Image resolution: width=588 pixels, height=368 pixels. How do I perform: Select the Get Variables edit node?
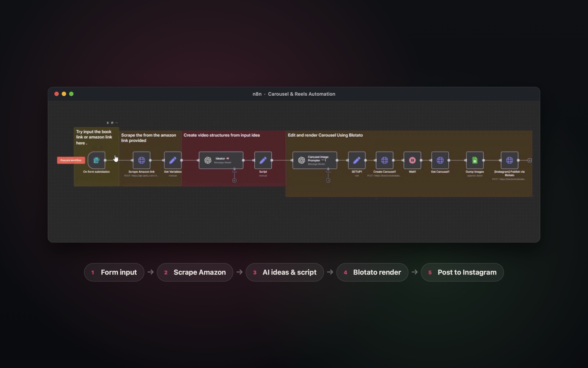(x=173, y=160)
